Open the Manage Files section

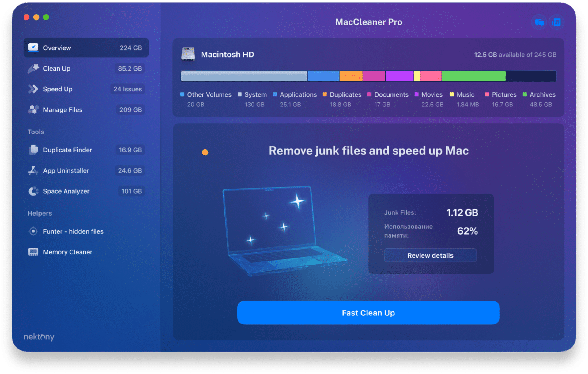click(x=86, y=109)
